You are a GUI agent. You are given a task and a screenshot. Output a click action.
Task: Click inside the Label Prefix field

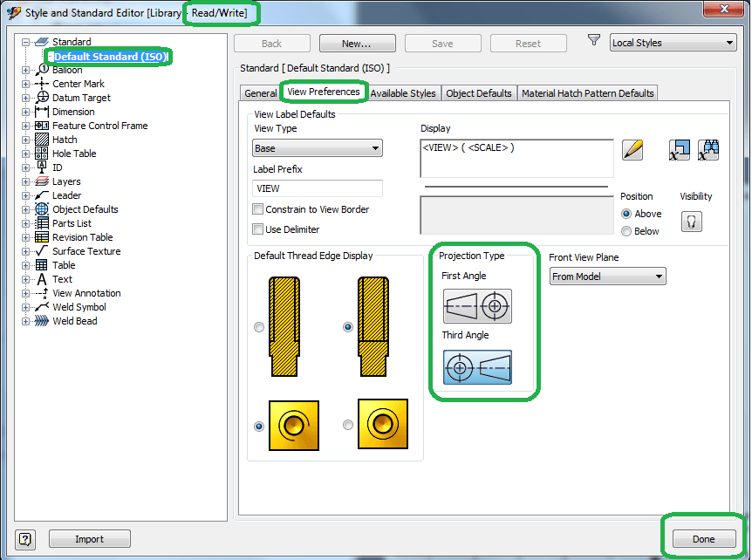tap(317, 188)
